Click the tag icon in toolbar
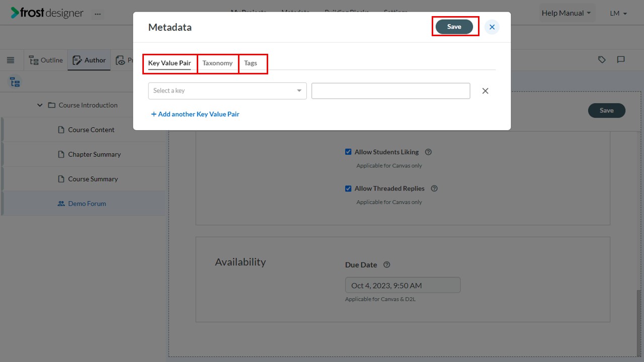644x362 pixels. click(x=602, y=60)
